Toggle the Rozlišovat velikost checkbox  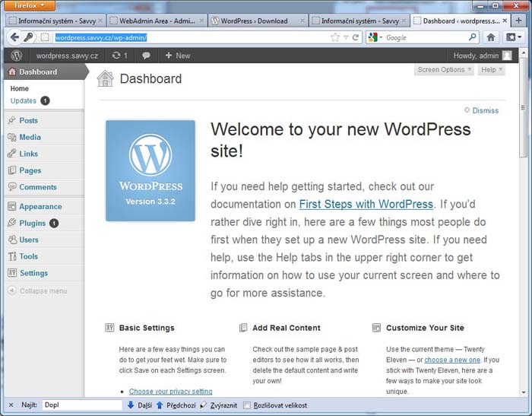point(247,405)
